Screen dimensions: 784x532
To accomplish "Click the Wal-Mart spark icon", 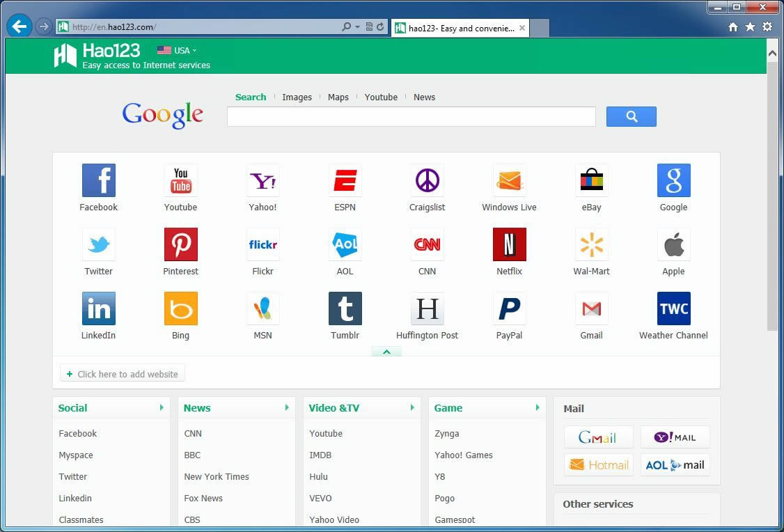I will (x=592, y=244).
